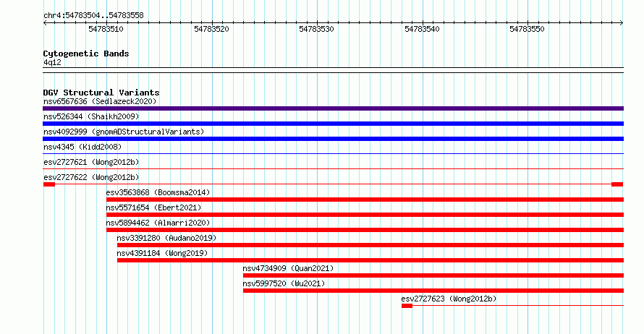Click the red bar under nsv5894462
Screen dimensions: 644x334
pyautogui.click(x=365, y=230)
